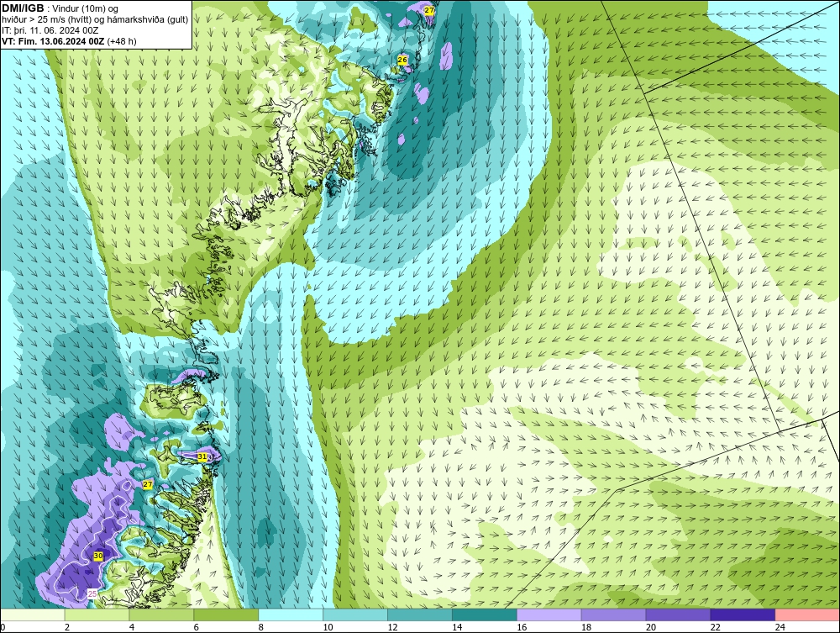The height and width of the screenshot is (633, 840).
Task: Click the legend scale value 14
Action: pyautogui.click(x=457, y=627)
